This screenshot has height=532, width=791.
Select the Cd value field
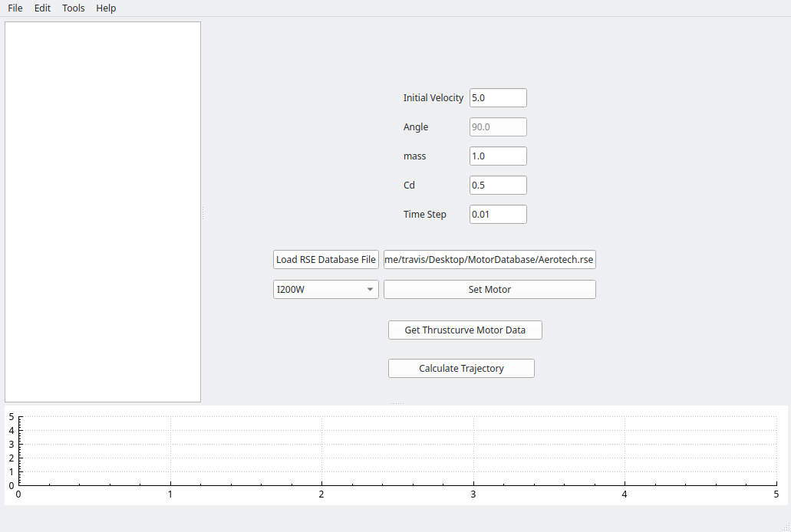pos(498,186)
